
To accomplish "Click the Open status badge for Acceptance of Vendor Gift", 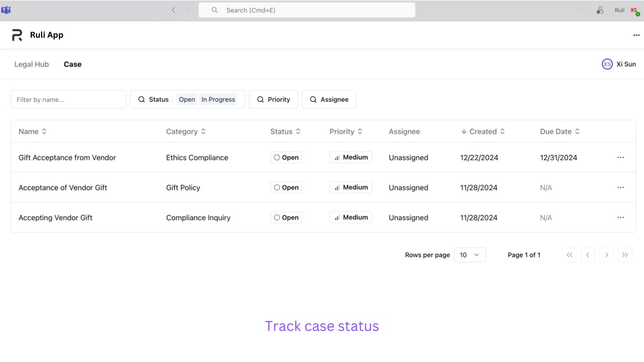I will tap(286, 188).
